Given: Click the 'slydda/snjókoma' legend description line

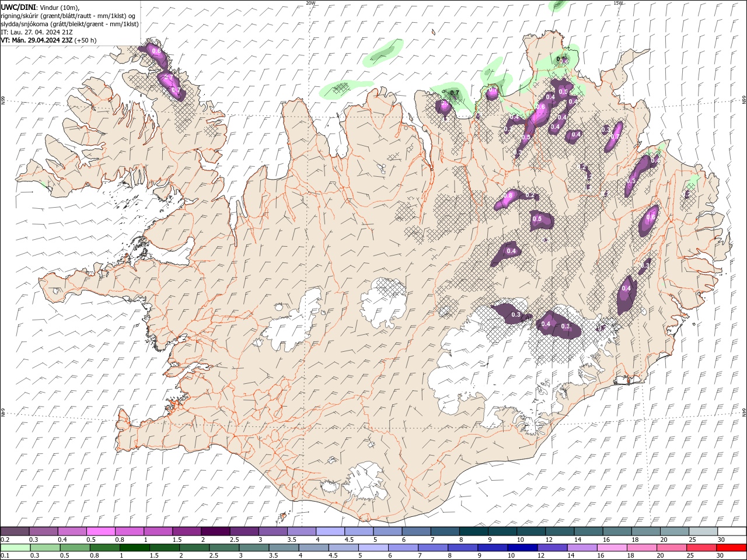Looking at the screenshot, I should click(x=69, y=24).
